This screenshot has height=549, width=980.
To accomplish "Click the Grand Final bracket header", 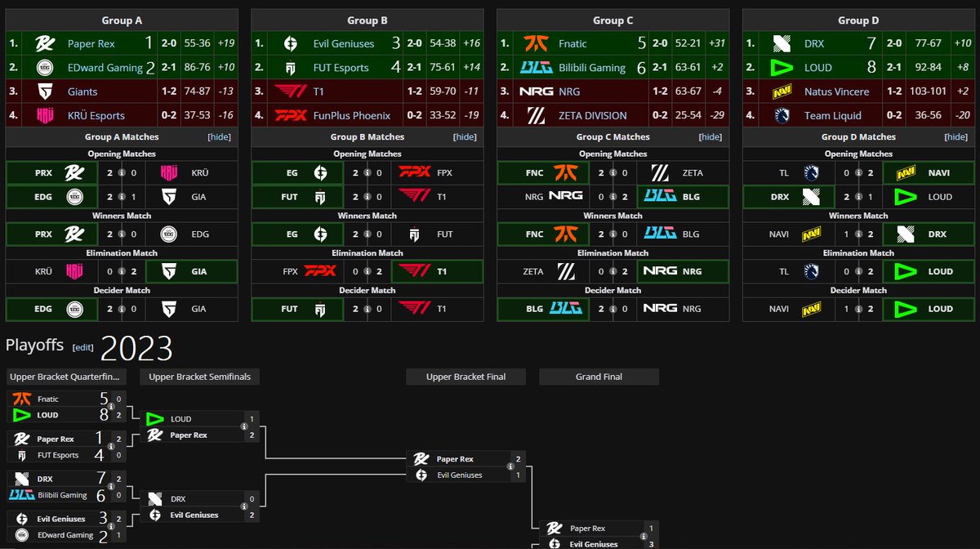I will (599, 377).
